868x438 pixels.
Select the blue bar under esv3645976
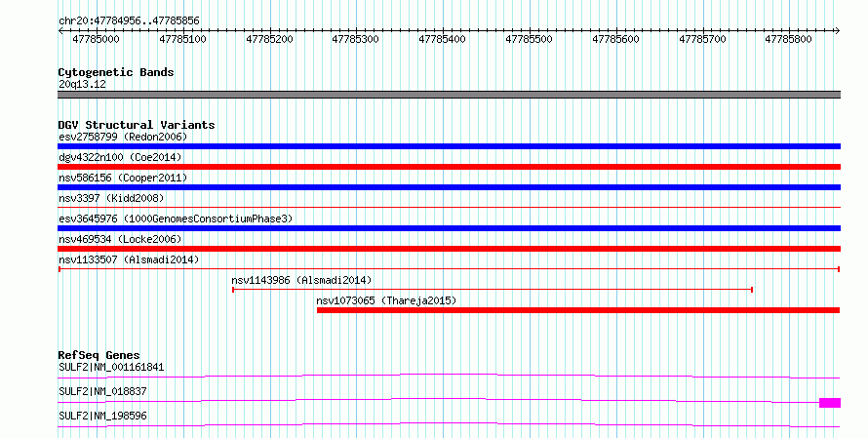[449, 228]
